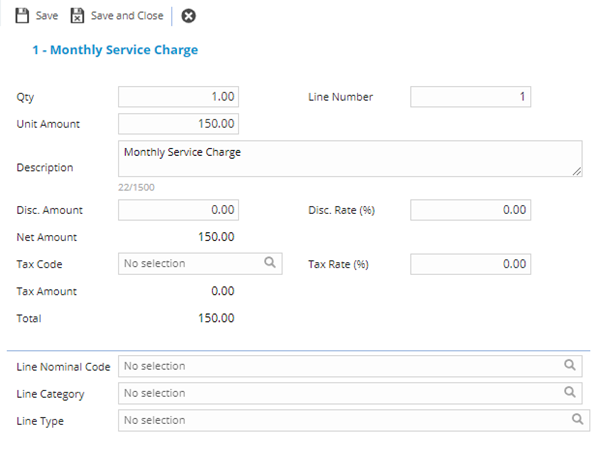The height and width of the screenshot is (449, 600).
Task: Click the Tax Rate (%) field
Action: point(470,264)
